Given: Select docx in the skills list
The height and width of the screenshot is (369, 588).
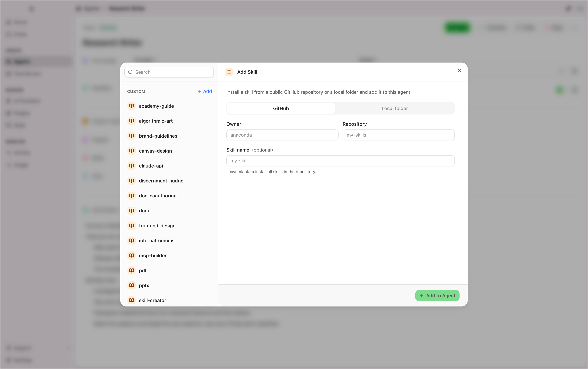Looking at the screenshot, I should click(169, 211).
